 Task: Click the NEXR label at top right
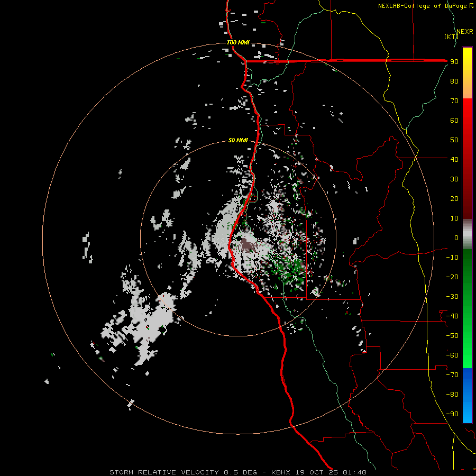(465, 32)
